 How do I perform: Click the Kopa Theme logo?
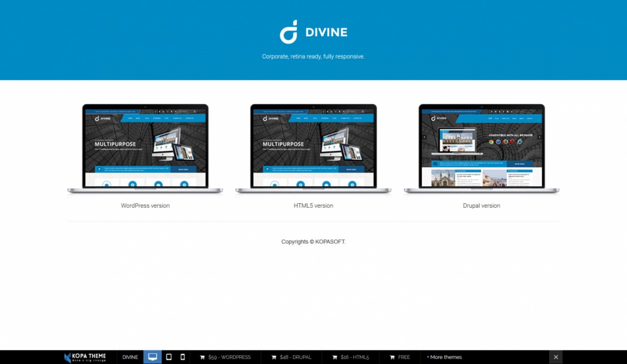click(x=85, y=357)
